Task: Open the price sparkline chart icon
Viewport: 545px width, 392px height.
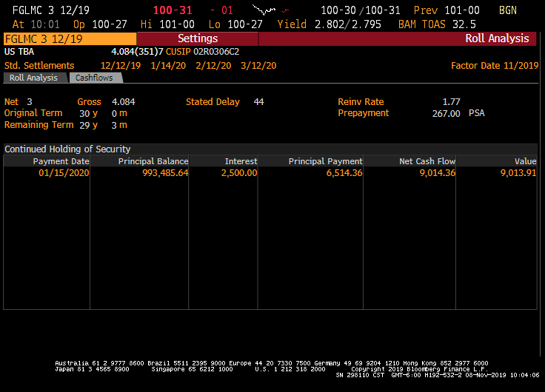Action: pos(271,10)
